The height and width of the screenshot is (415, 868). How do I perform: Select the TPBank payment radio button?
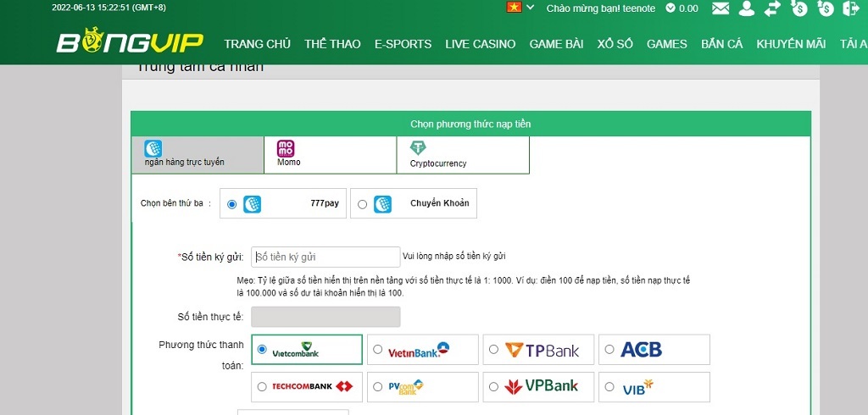coord(493,349)
